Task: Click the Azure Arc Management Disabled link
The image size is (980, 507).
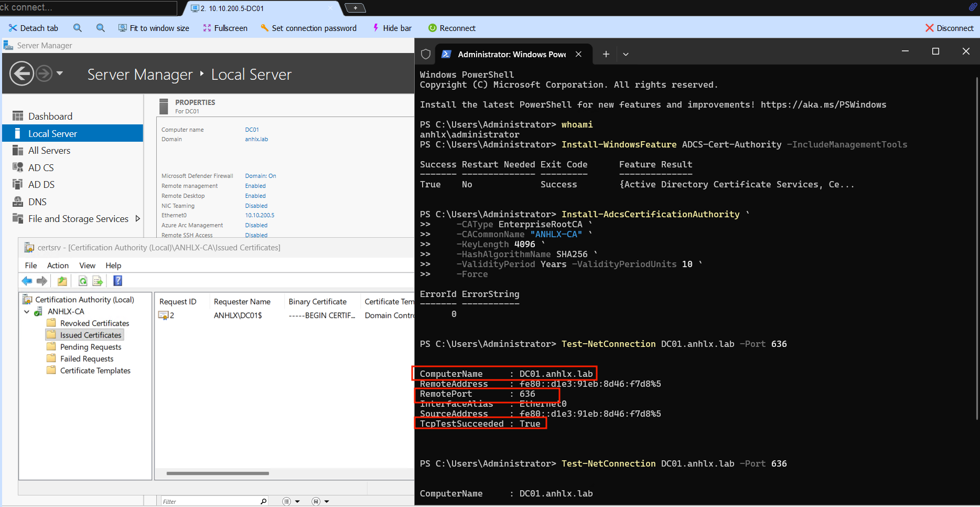Action: (256, 225)
